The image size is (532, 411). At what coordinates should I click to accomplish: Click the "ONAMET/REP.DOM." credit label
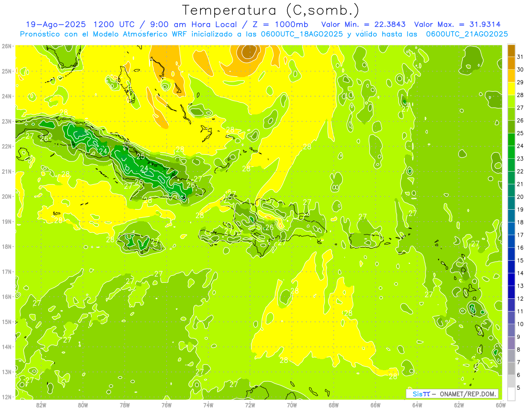point(468,394)
